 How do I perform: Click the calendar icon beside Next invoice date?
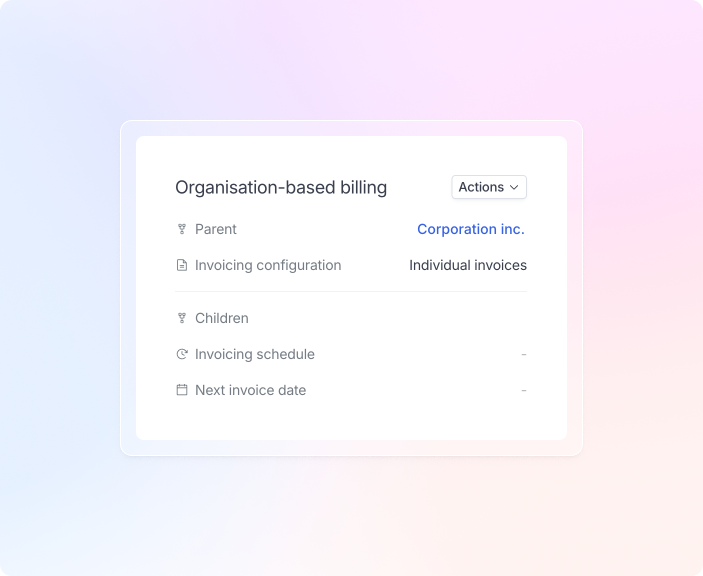click(x=182, y=390)
